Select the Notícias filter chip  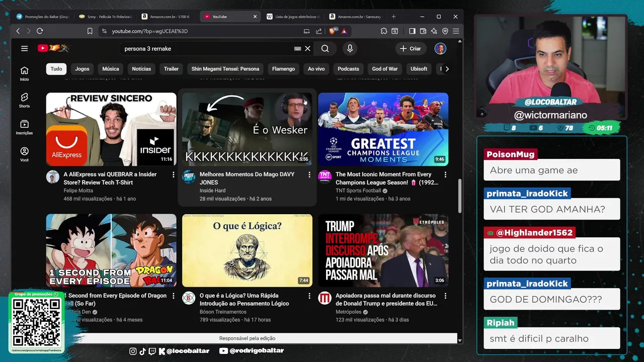click(x=141, y=69)
